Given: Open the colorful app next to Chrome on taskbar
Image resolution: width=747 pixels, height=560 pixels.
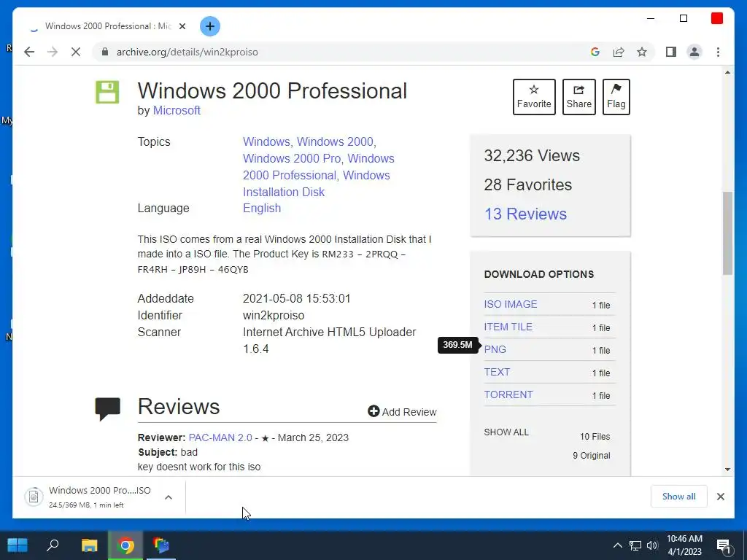Looking at the screenshot, I should pos(161,545).
